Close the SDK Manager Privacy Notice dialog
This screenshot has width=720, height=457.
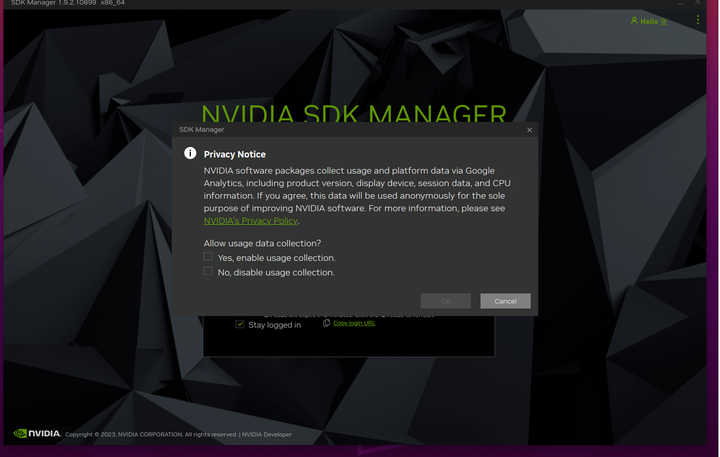pos(529,130)
